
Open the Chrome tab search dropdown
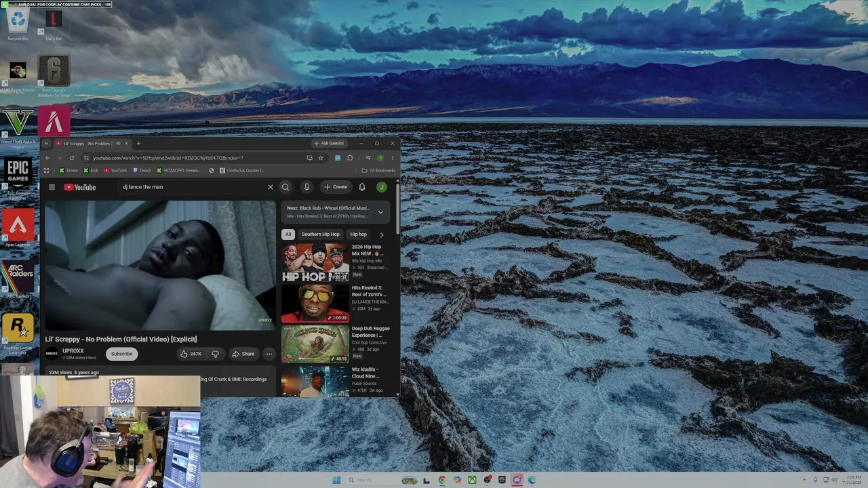click(46, 143)
